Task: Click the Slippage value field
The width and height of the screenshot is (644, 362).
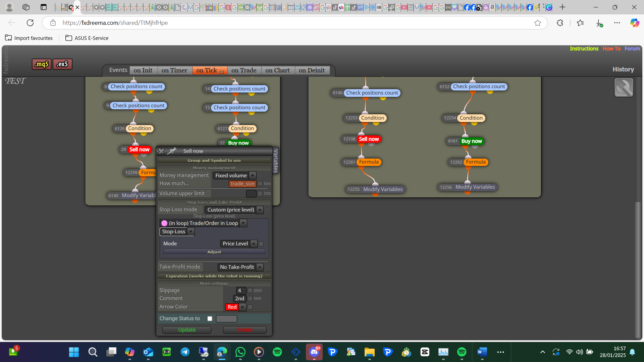Action: (241, 290)
